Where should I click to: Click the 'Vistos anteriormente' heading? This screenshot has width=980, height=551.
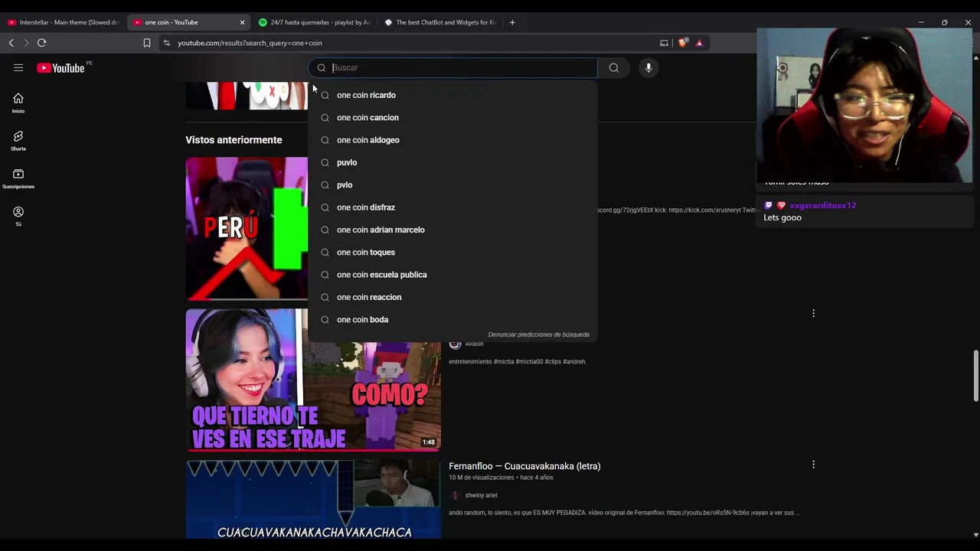click(234, 140)
